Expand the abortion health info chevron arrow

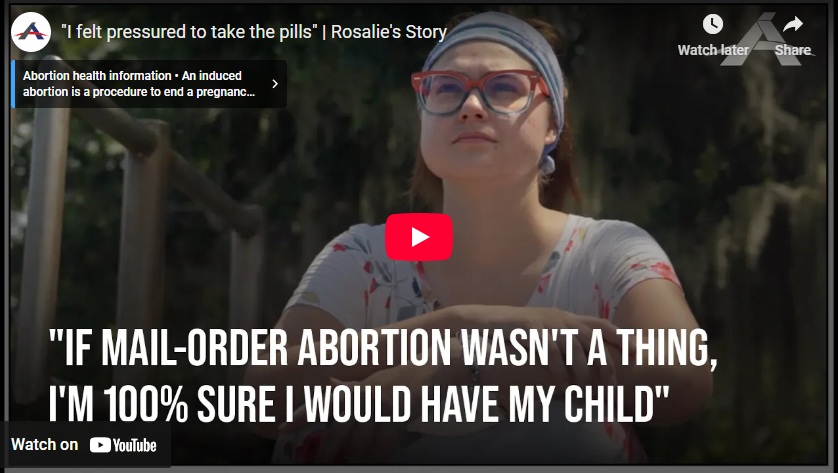pos(275,84)
